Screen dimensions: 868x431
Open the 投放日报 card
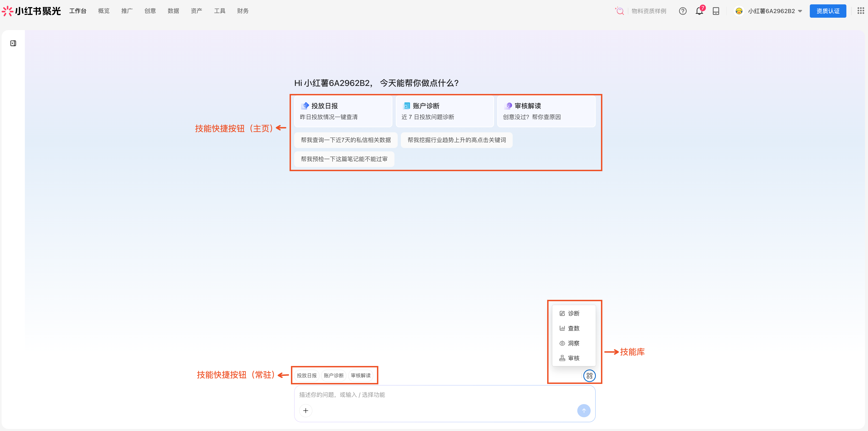click(343, 111)
